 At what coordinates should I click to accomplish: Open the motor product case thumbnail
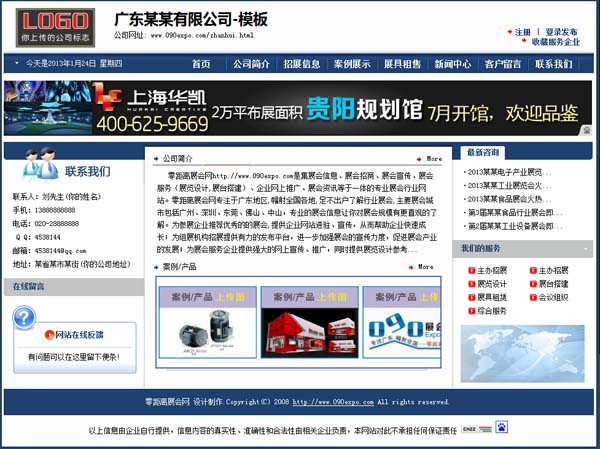pyautogui.click(x=208, y=322)
